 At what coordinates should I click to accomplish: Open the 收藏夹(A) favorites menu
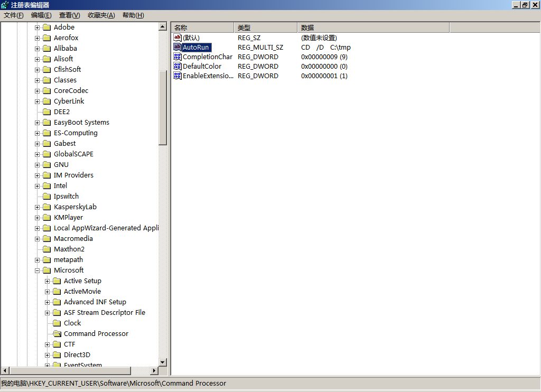point(101,15)
